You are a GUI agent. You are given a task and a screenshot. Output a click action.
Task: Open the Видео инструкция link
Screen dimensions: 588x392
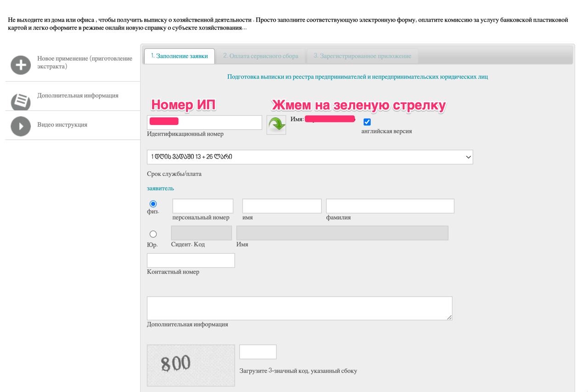[x=62, y=125]
